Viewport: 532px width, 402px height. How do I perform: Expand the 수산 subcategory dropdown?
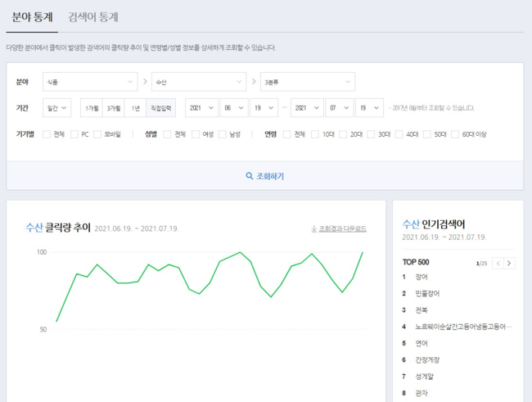pyautogui.click(x=199, y=82)
